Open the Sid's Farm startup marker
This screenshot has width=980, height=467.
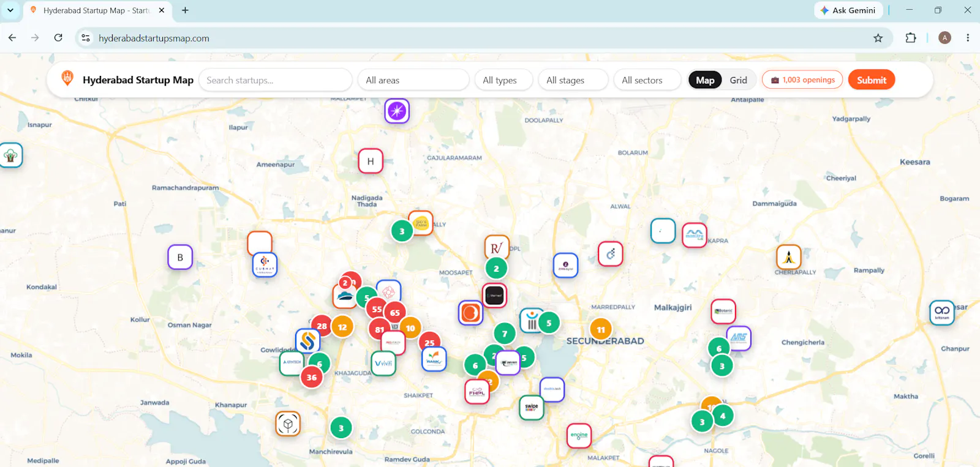click(x=421, y=223)
